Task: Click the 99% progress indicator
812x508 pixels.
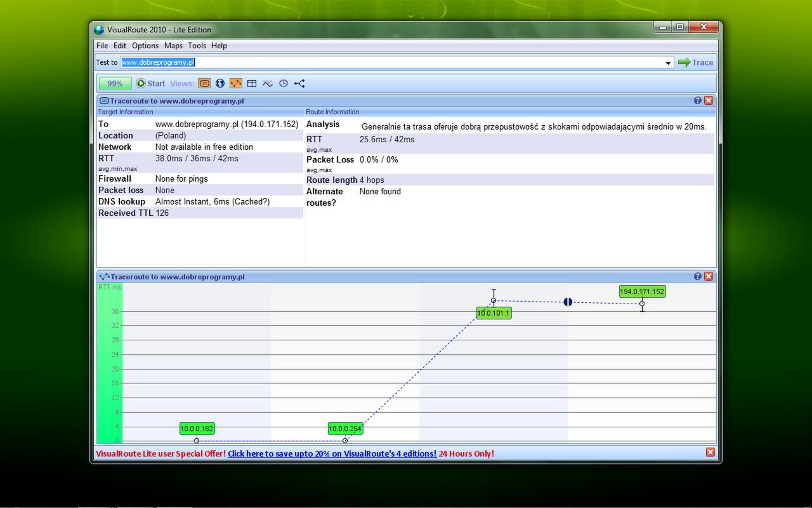Action: coord(114,83)
